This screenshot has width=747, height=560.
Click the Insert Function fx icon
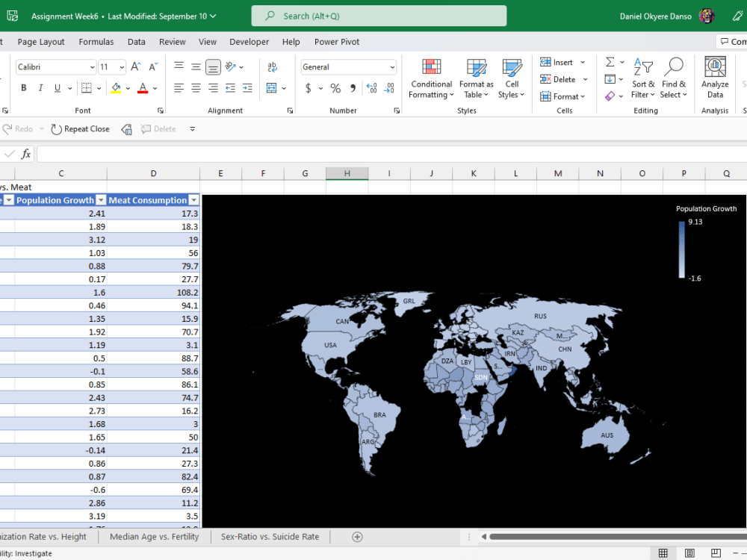click(25, 154)
